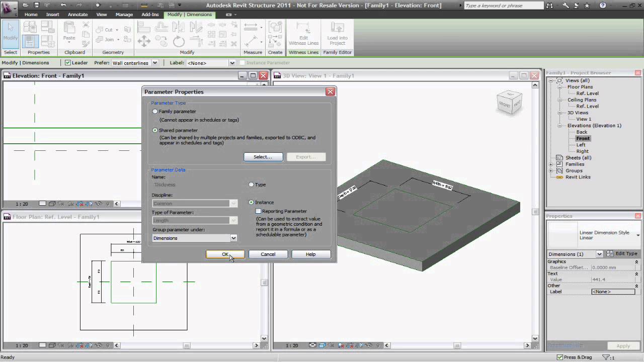
Task: Open the Group parameter under dropdown
Action: tap(234, 238)
